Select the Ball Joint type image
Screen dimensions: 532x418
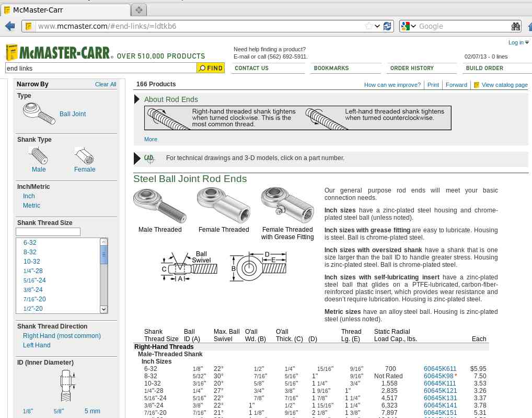click(x=39, y=114)
